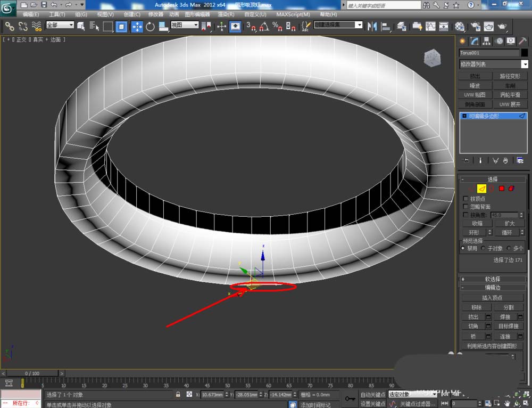
Task: Open the Layer Manager icon
Action: (402, 26)
